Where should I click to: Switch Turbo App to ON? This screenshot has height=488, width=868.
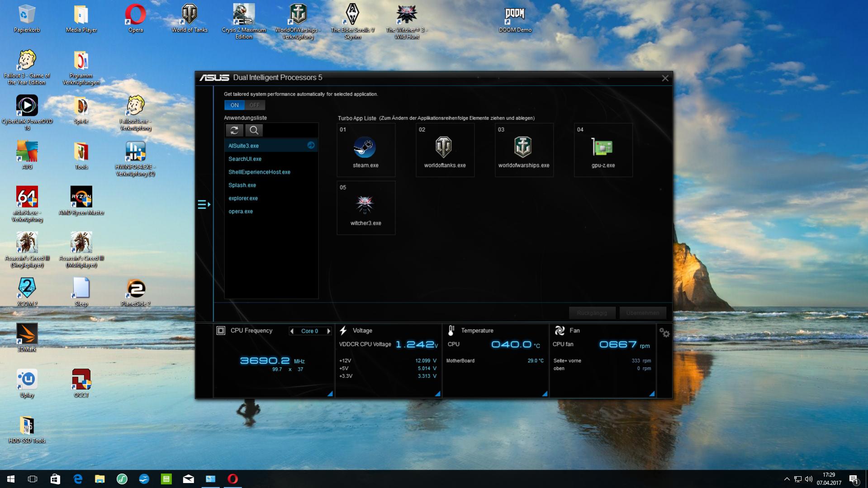pos(234,105)
